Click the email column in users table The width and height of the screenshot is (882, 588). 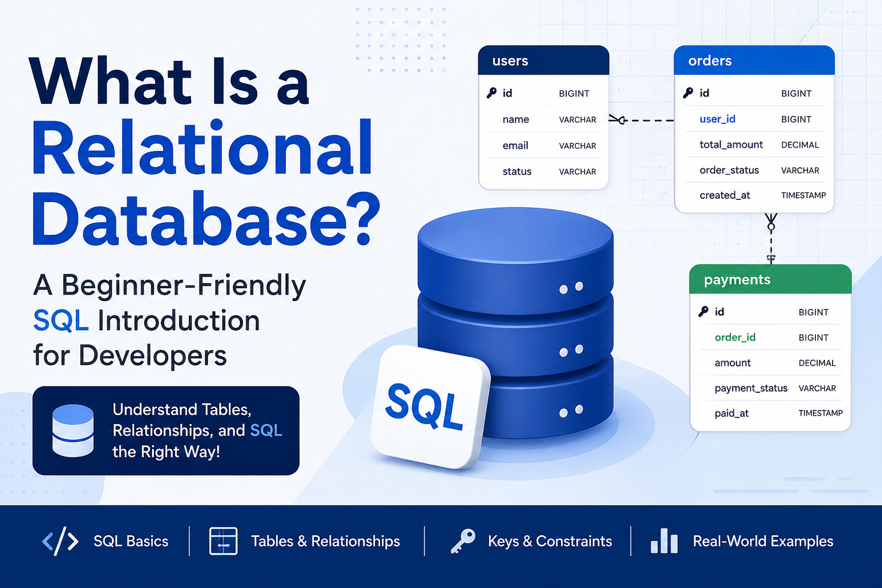pos(515,146)
